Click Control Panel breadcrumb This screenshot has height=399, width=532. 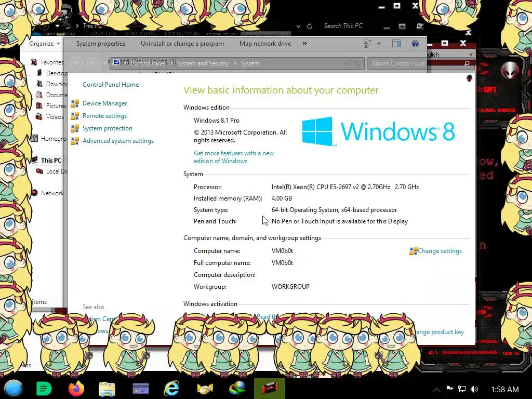click(148, 63)
